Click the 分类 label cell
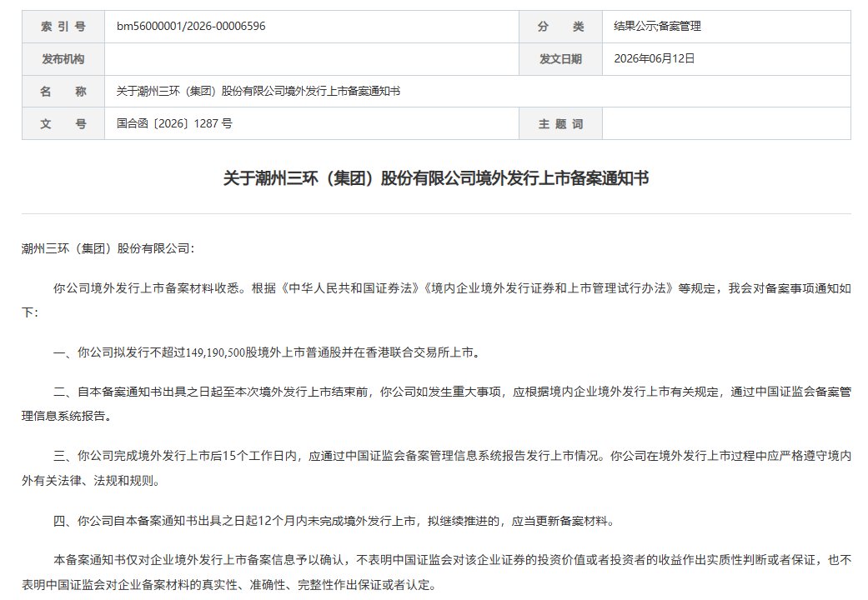 [560, 27]
